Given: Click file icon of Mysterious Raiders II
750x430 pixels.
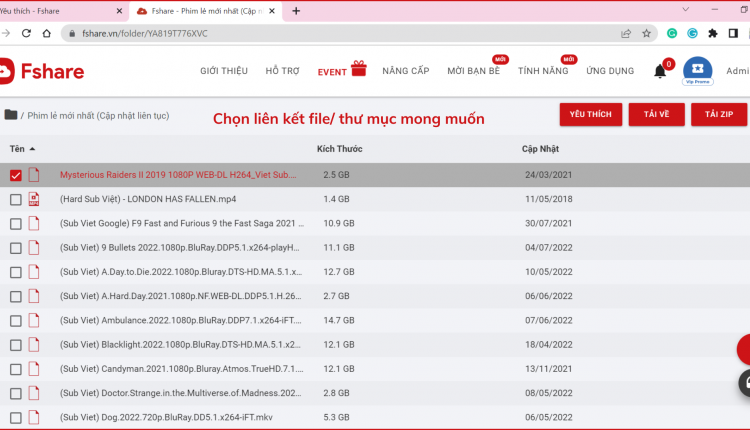Looking at the screenshot, I should pyautogui.click(x=33, y=175).
